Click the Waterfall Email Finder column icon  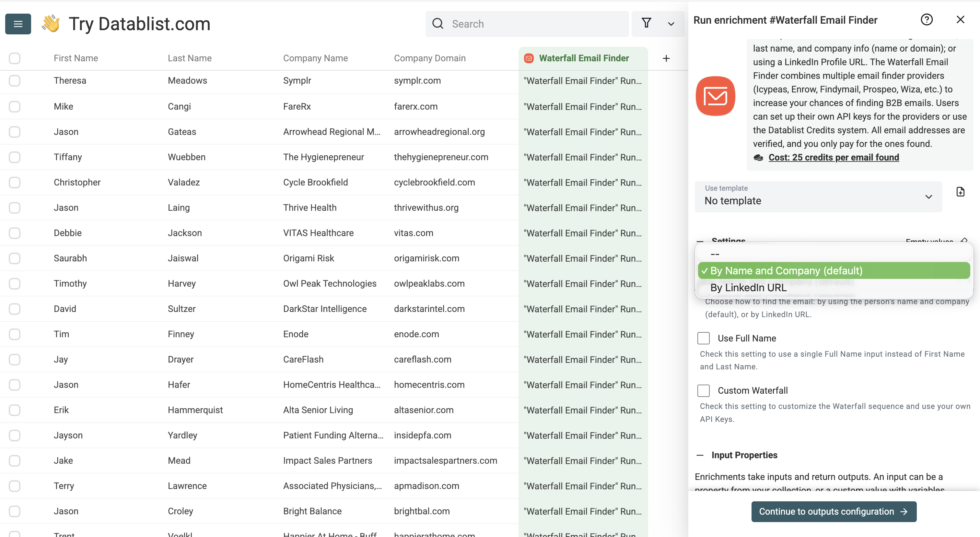(x=529, y=58)
